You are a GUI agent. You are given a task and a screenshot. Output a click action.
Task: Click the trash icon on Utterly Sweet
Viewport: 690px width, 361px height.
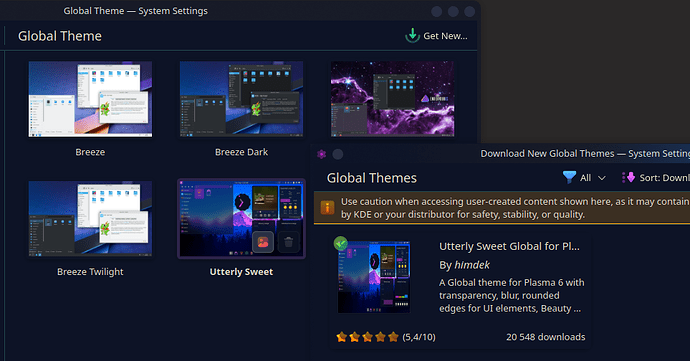[x=289, y=242]
